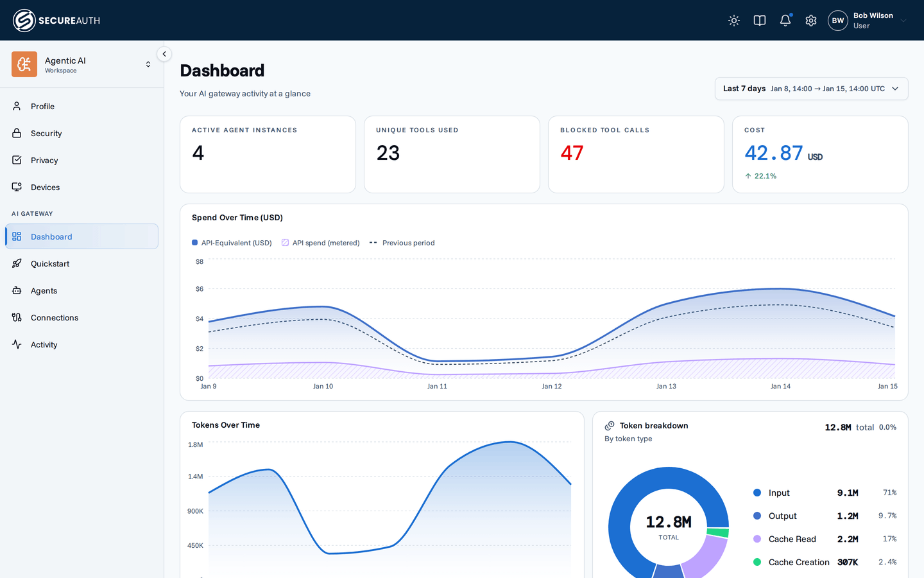Navigate to Devices
The image size is (924, 578).
coord(81,188)
